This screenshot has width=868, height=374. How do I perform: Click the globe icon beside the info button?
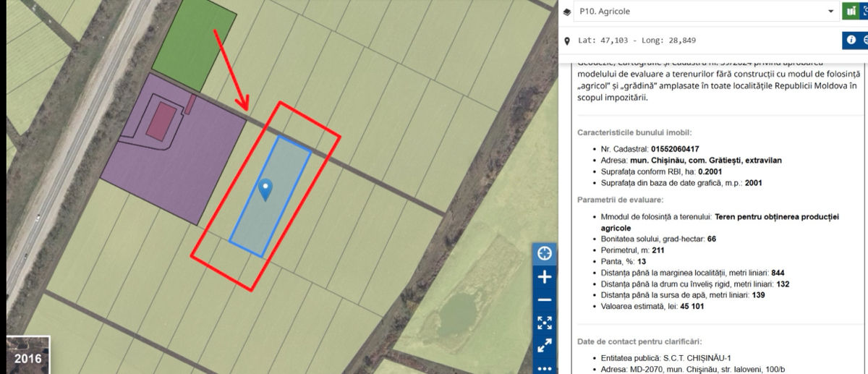864,40
